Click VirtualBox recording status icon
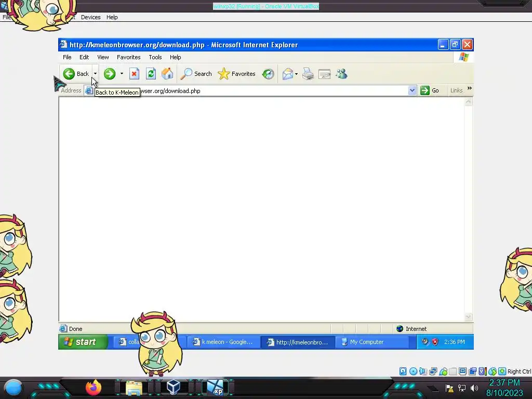 click(472, 371)
